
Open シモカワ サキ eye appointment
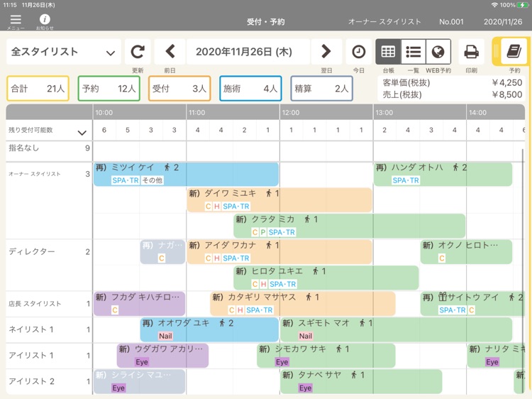coord(326,355)
